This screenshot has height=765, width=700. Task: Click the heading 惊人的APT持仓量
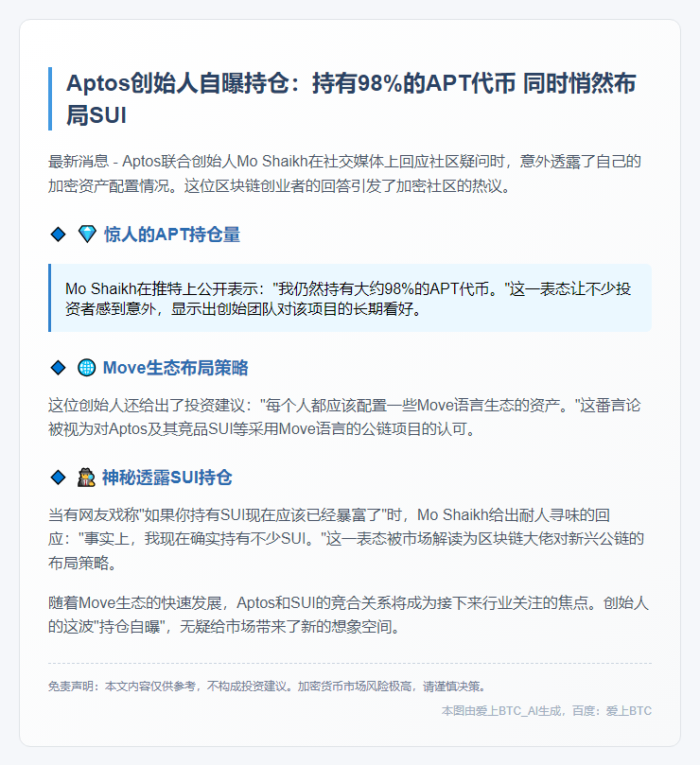172,235
